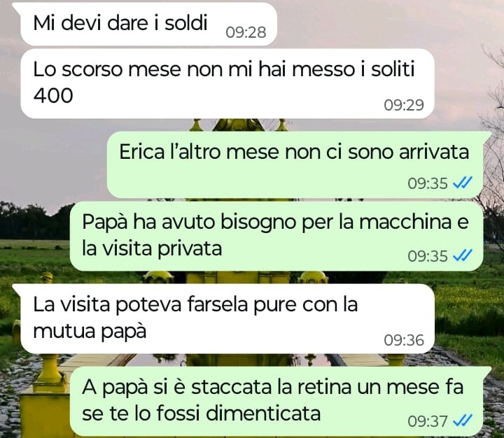Screen dimensions: 504x438
Task: Tap 09:35 time on 'Erica' message
Action: [x=428, y=183]
